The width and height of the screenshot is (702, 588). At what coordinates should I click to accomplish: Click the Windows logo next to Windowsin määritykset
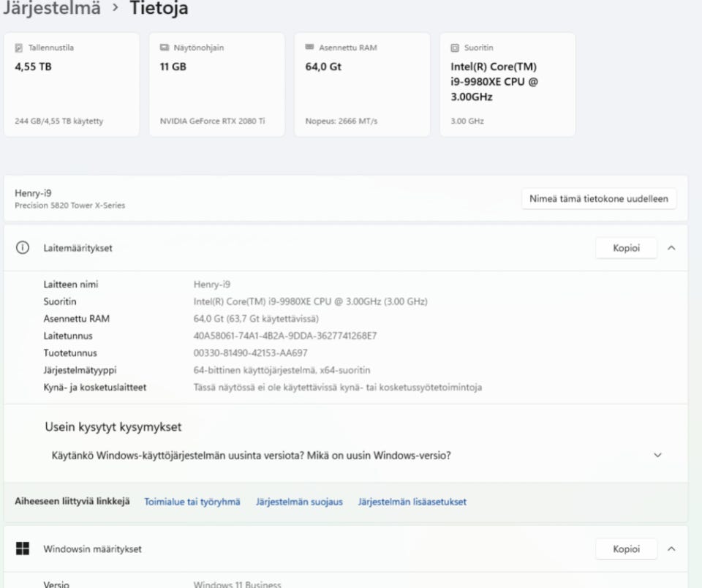(x=23, y=549)
